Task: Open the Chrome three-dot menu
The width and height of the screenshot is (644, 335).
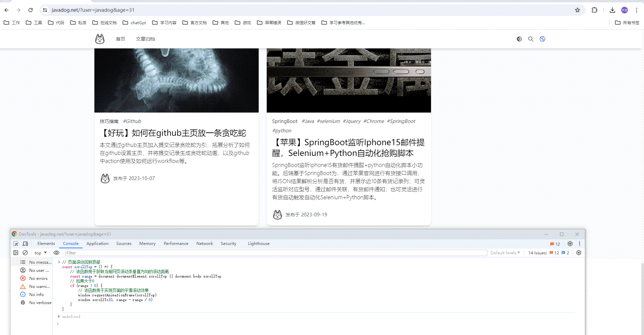Action: 637,10
